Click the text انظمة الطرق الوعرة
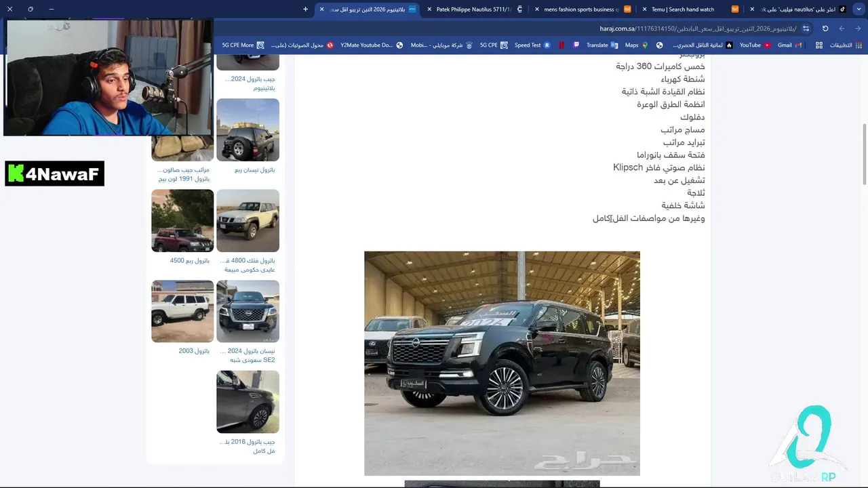Viewport: 868px width, 488px height. [671, 104]
